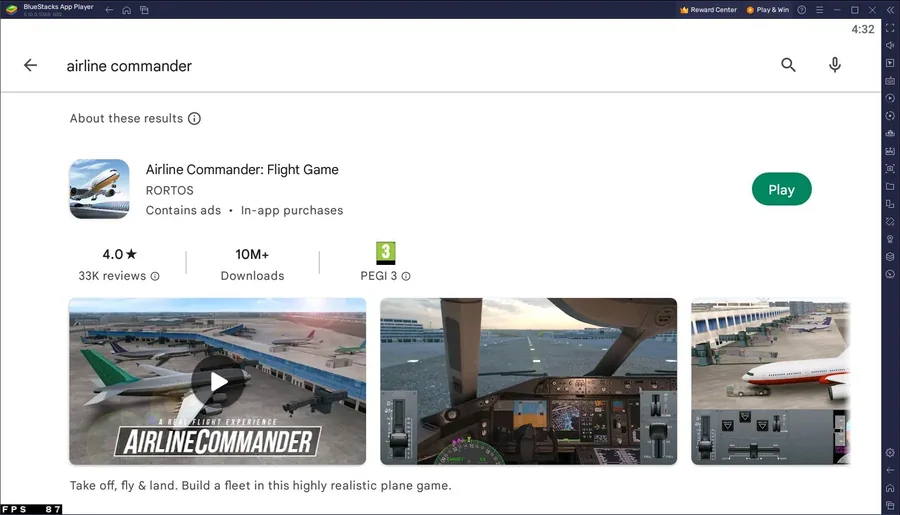Image resolution: width=900 pixels, height=515 pixels.
Task: Open the Airline Commander: Flight Game title
Action: point(242,169)
